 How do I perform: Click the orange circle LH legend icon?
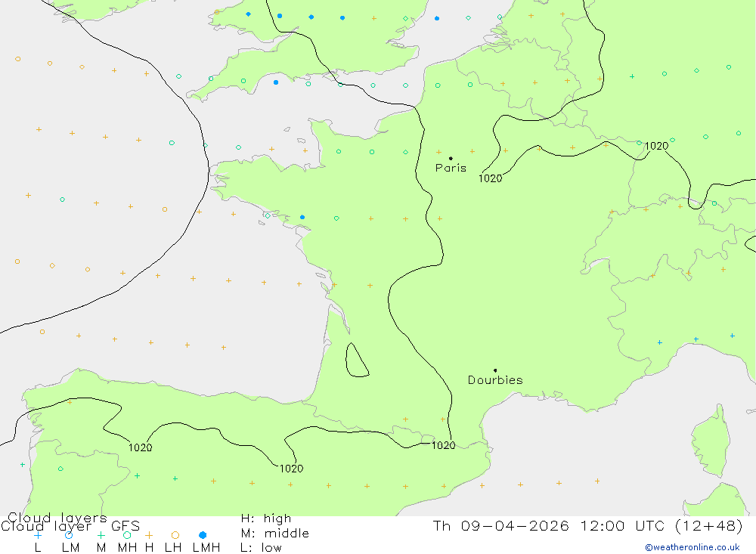coord(175,535)
